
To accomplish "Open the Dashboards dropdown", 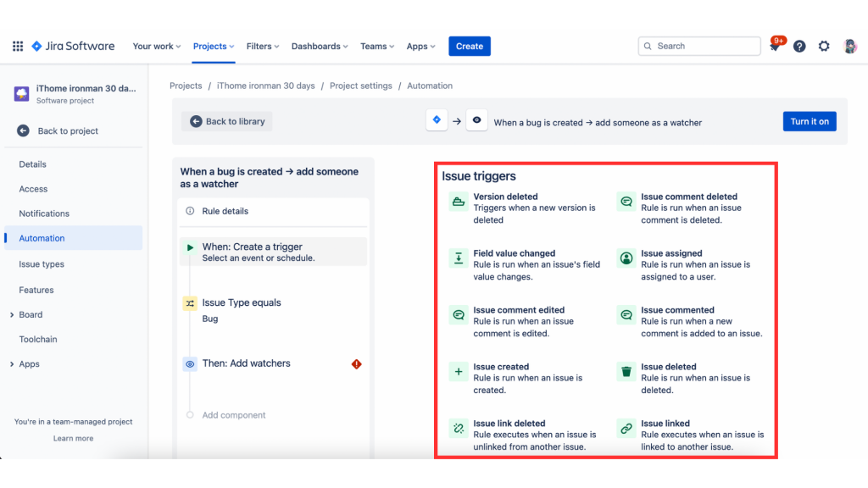I will coord(320,46).
